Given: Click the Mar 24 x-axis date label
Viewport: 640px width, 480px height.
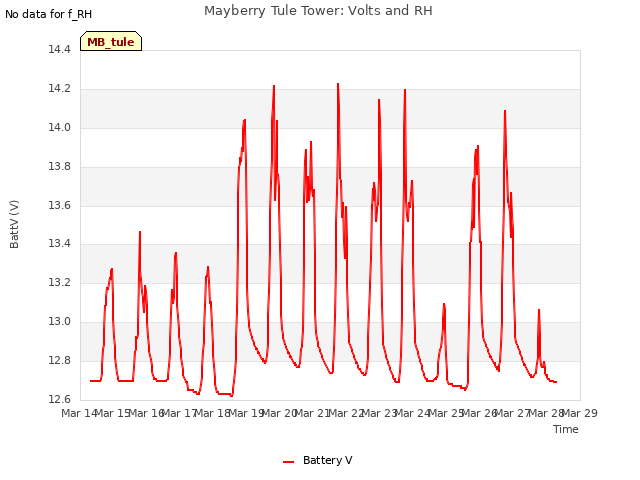Looking at the screenshot, I should [x=413, y=413].
